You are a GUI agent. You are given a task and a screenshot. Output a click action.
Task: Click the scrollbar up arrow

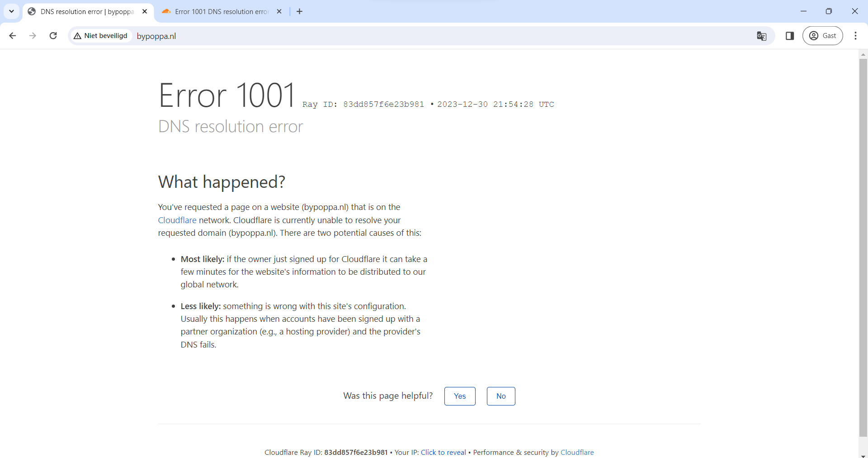pos(863,54)
